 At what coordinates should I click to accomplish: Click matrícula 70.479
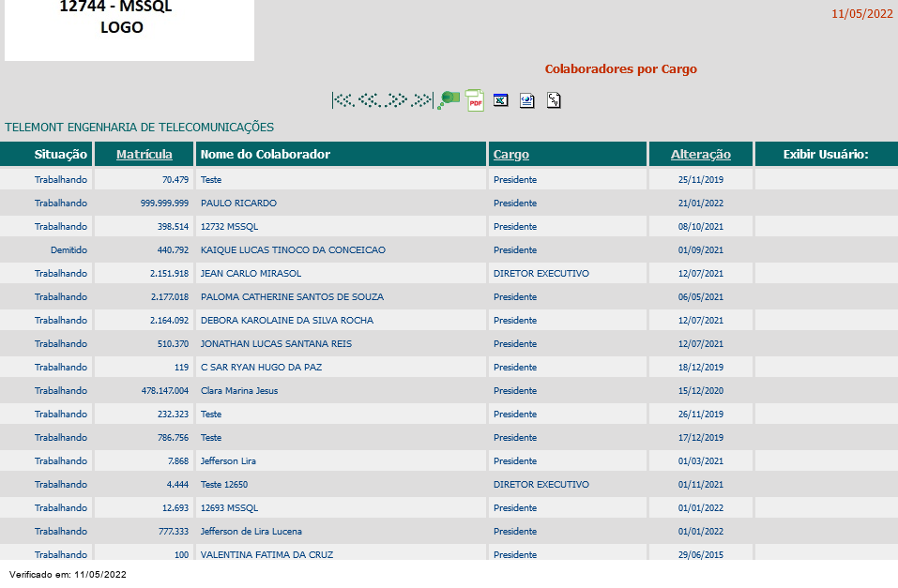(x=175, y=180)
